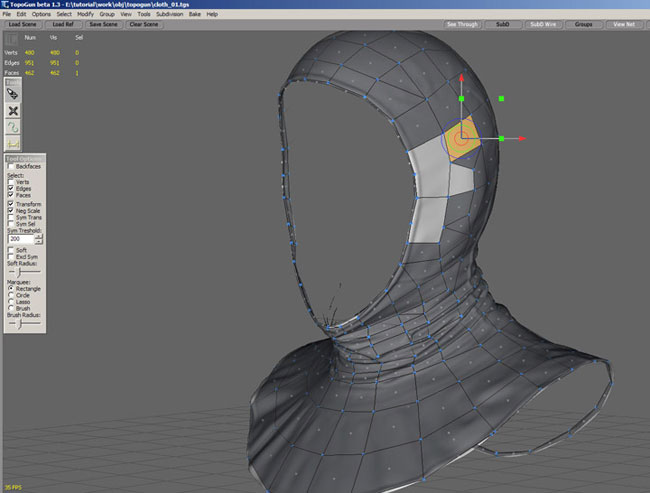Open the Select menu
The image size is (650, 493).
(64, 14)
